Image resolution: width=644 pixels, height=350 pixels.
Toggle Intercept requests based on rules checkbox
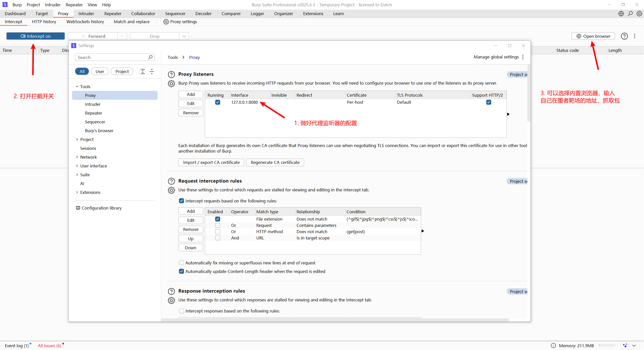(181, 201)
